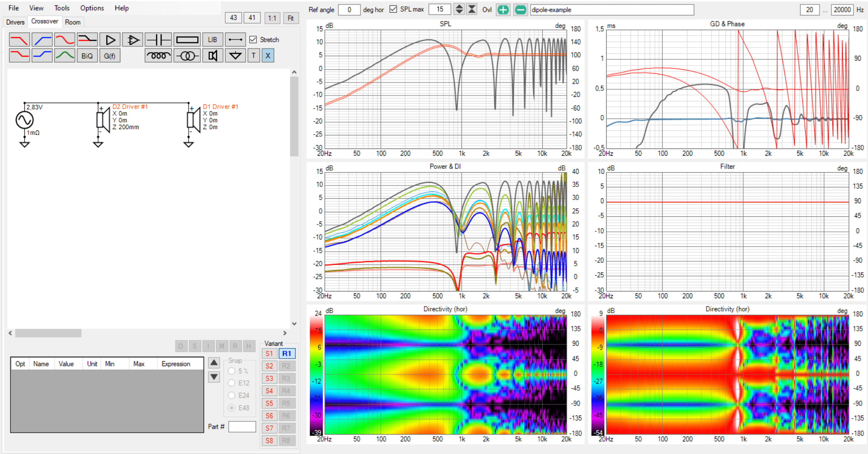Click the 41 schematic size box
Viewport: 868px width, 454px height.
point(252,18)
